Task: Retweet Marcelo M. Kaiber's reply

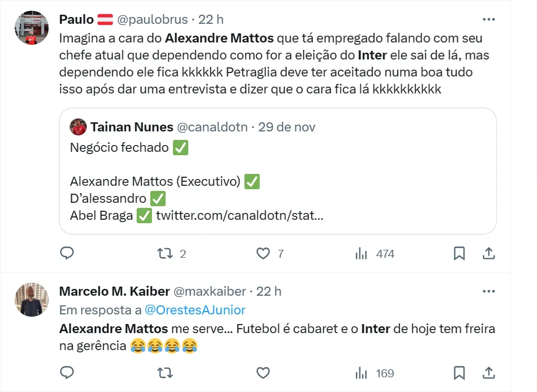Action: pos(165,373)
